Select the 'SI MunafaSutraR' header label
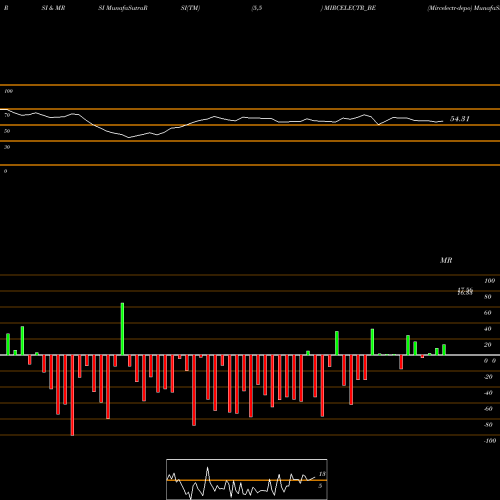Viewport: 500px width, 500px height. pos(123,8)
